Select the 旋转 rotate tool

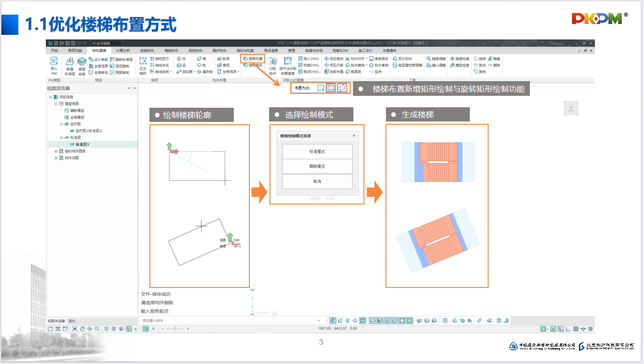[x=479, y=59]
